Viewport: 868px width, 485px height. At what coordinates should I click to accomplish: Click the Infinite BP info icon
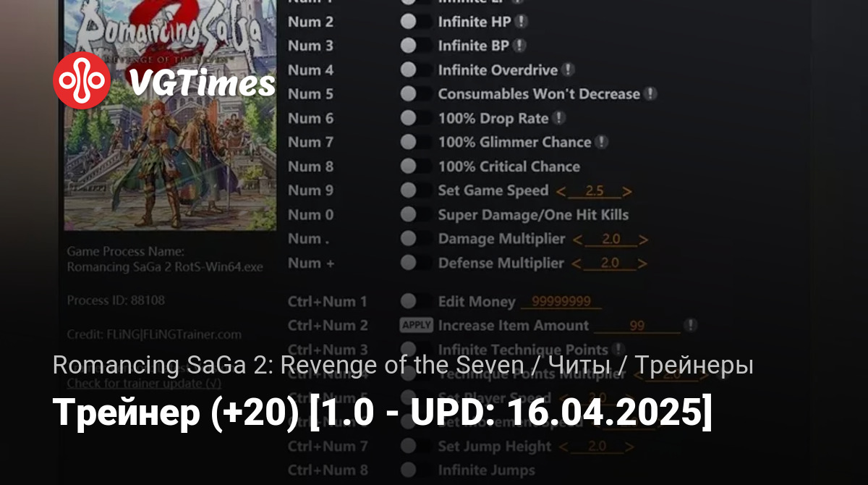(519, 46)
